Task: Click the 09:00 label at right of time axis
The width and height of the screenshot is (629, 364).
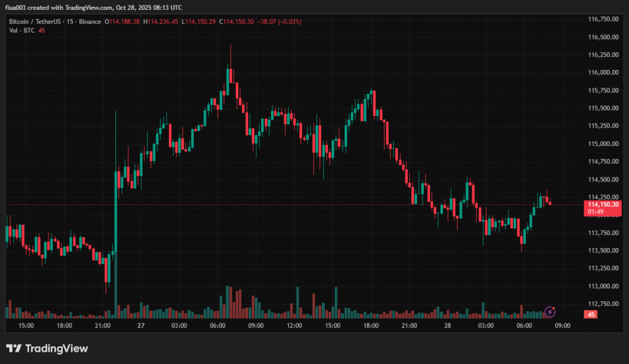Action: click(x=562, y=325)
